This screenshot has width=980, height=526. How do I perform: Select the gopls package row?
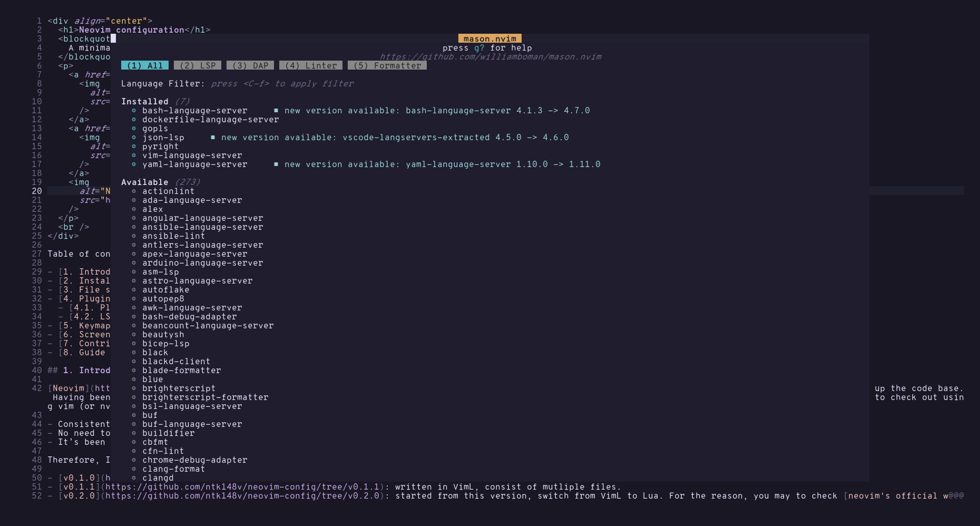155,128
